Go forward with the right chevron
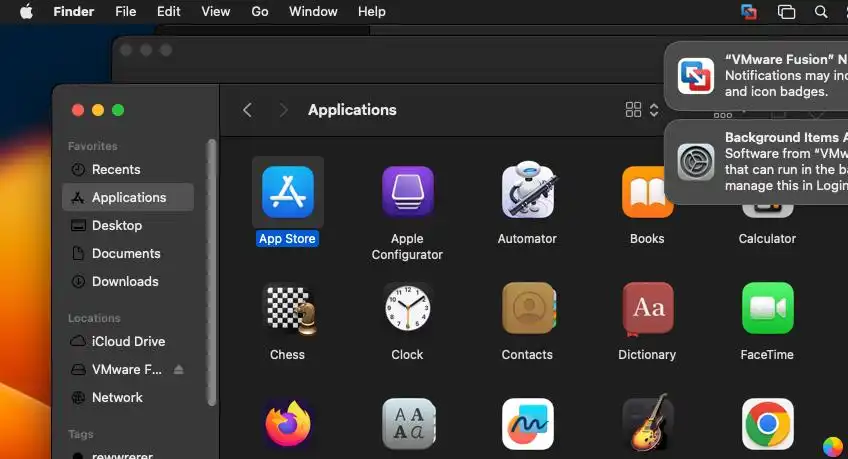 (283, 110)
